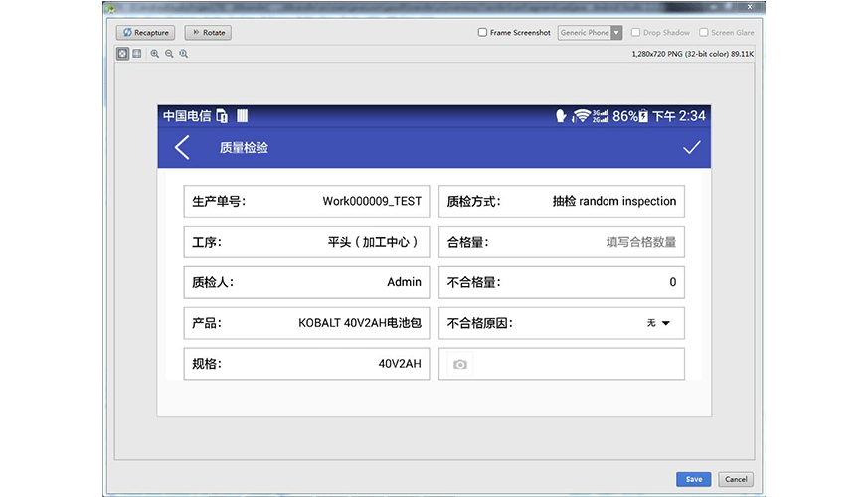Click the actual size view icon
This screenshot has width=868, height=497.
click(137, 54)
